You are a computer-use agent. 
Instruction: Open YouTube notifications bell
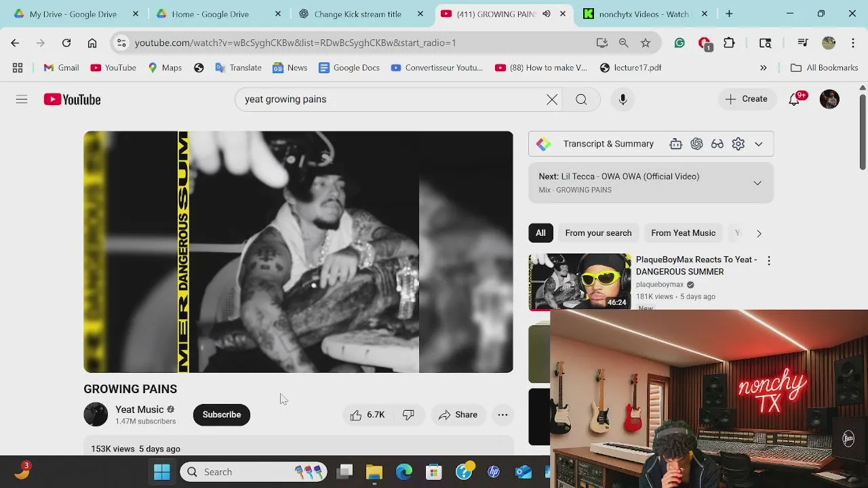click(x=795, y=100)
